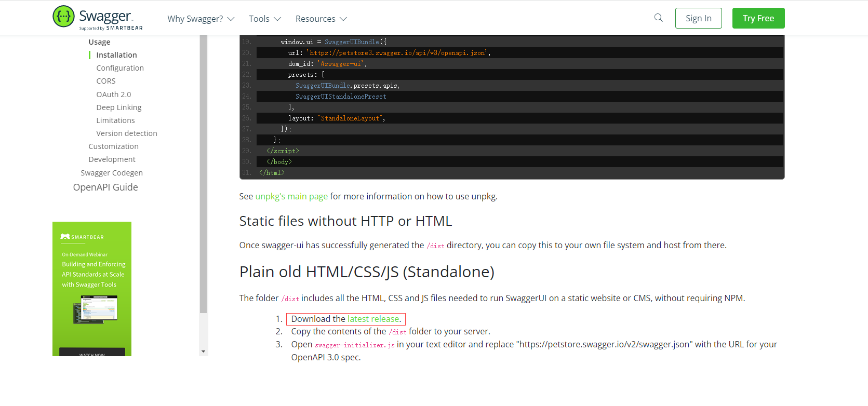Open the Deep Linking sidebar page
Viewport: 868px width, 406px height.
[x=119, y=107]
